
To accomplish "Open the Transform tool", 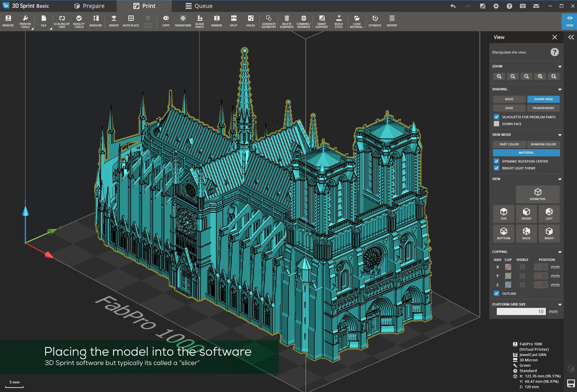I will point(183,21).
